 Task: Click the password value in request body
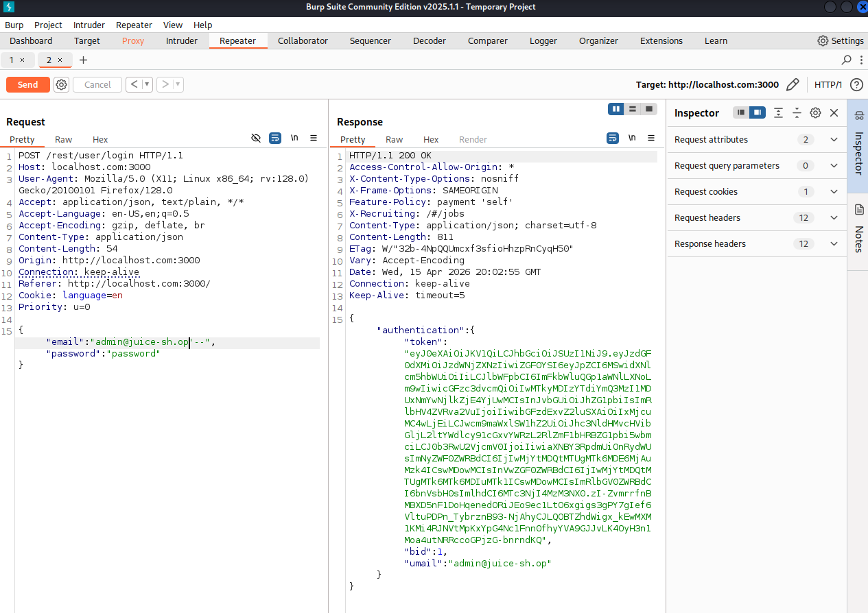coord(133,353)
